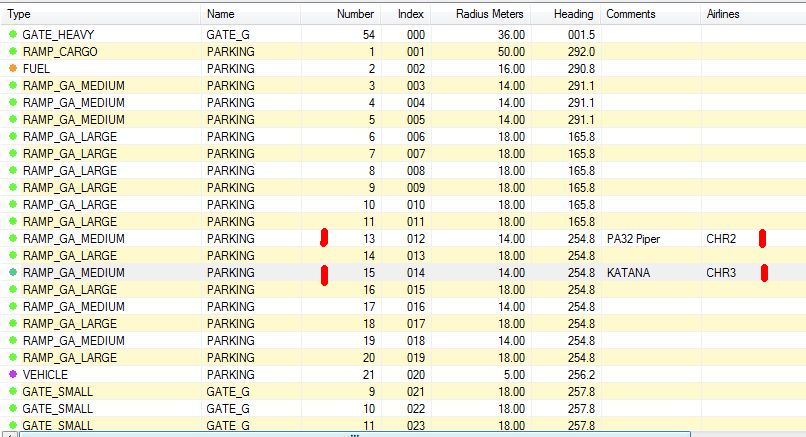Screen dimensions: 806x437
Task: Select the green dot icon in index 013 row
Action: 13,255
